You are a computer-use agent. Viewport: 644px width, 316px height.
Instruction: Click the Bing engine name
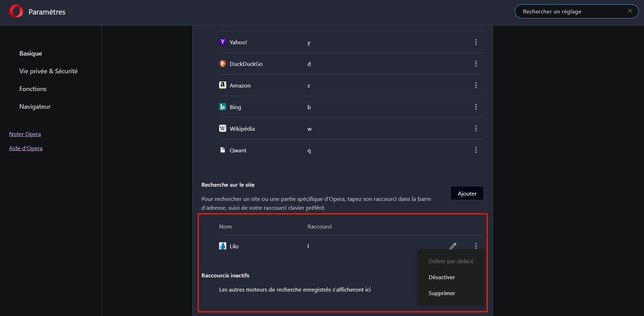[x=235, y=107]
